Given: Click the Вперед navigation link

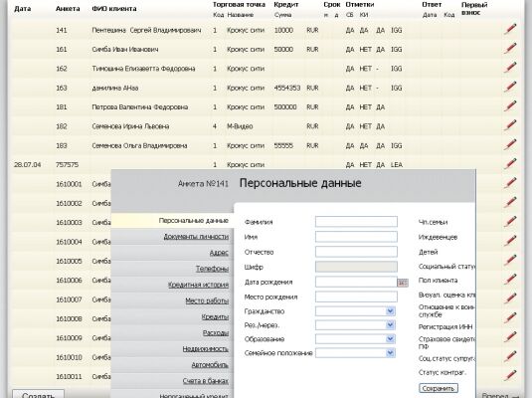Looking at the screenshot, I should coord(501,396).
